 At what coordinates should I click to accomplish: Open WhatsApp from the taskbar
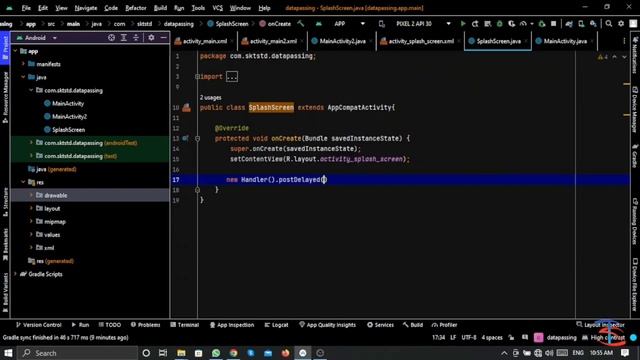[x=216, y=353]
